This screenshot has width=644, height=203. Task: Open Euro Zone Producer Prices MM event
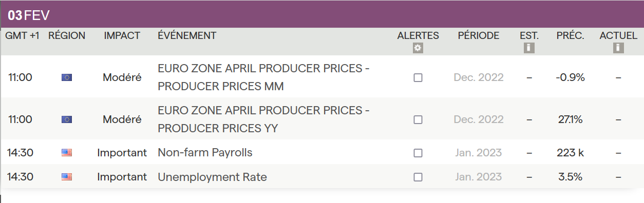pyautogui.click(x=264, y=77)
